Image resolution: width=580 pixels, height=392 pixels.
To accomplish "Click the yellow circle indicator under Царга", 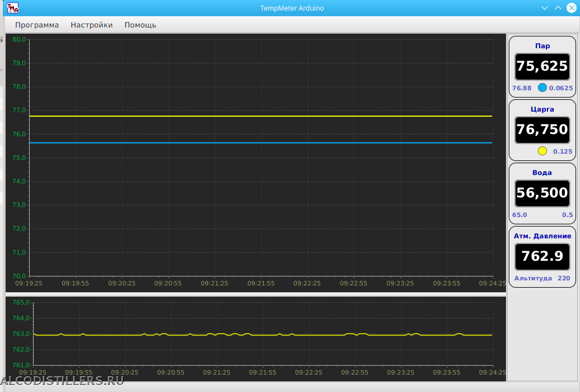I will [542, 151].
